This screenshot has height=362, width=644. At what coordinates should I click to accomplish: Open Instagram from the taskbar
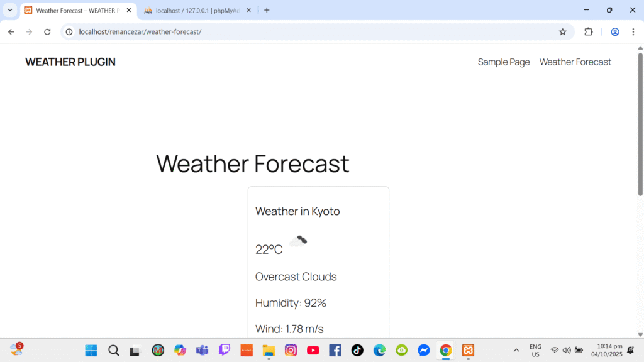[x=291, y=350]
